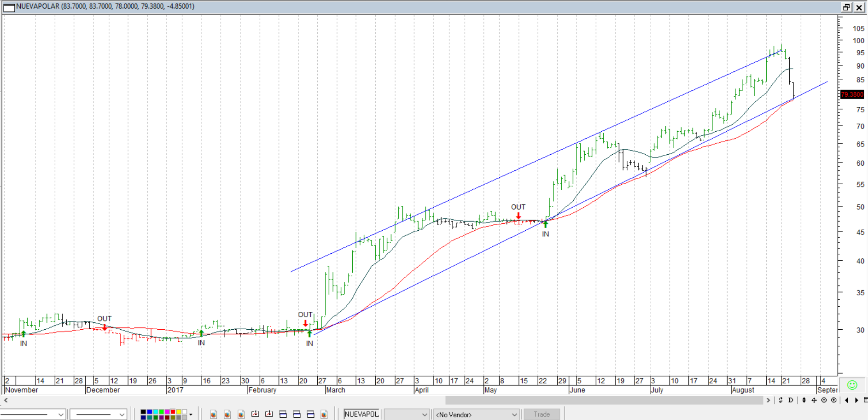Click the IN signal label in early November

coord(23,344)
